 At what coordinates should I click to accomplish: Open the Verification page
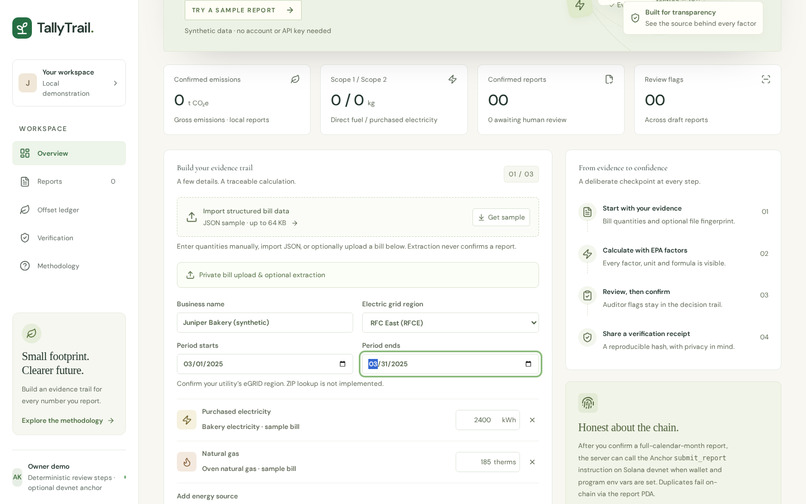pyautogui.click(x=69, y=238)
